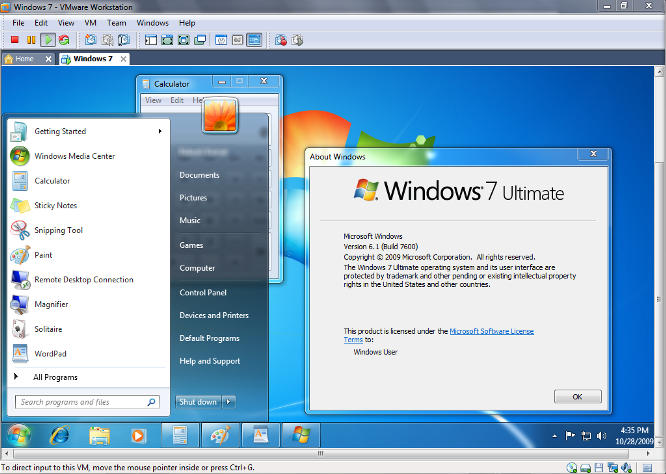The width and height of the screenshot is (666, 474).
Task: Show hidden system tray icons
Action: [555, 435]
